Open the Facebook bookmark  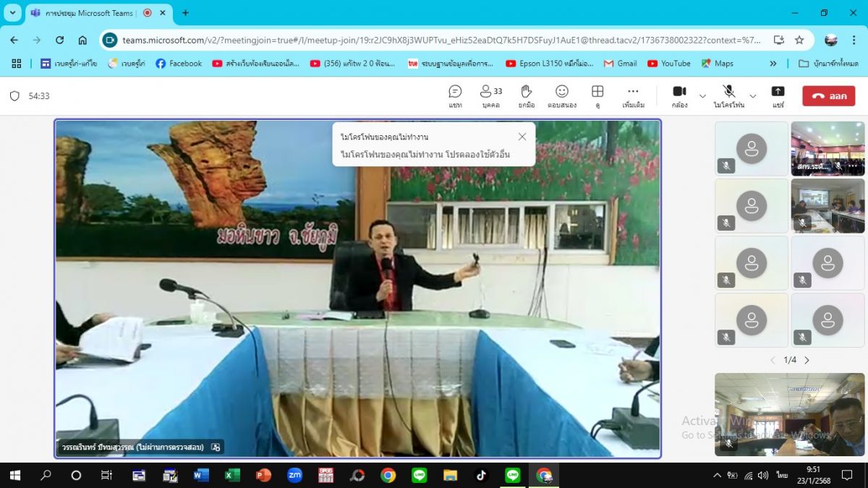(179, 64)
